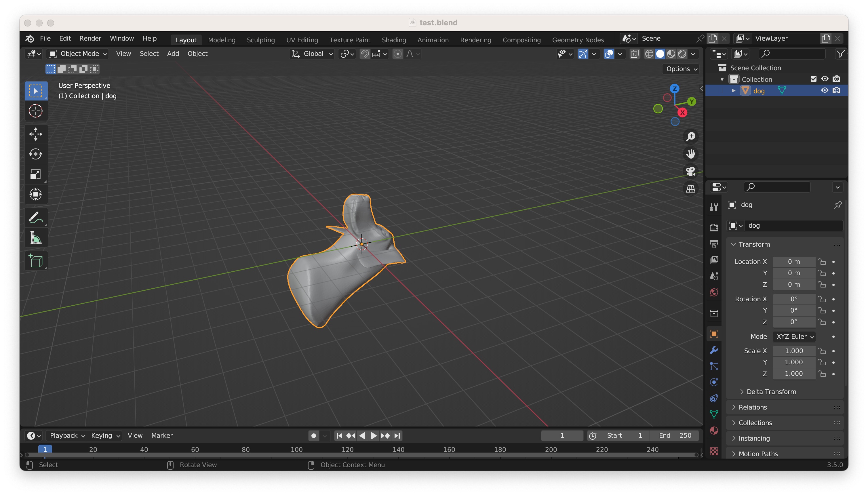Switch to the UV Editing tab
Viewport: 868px width, 495px height.
click(302, 40)
